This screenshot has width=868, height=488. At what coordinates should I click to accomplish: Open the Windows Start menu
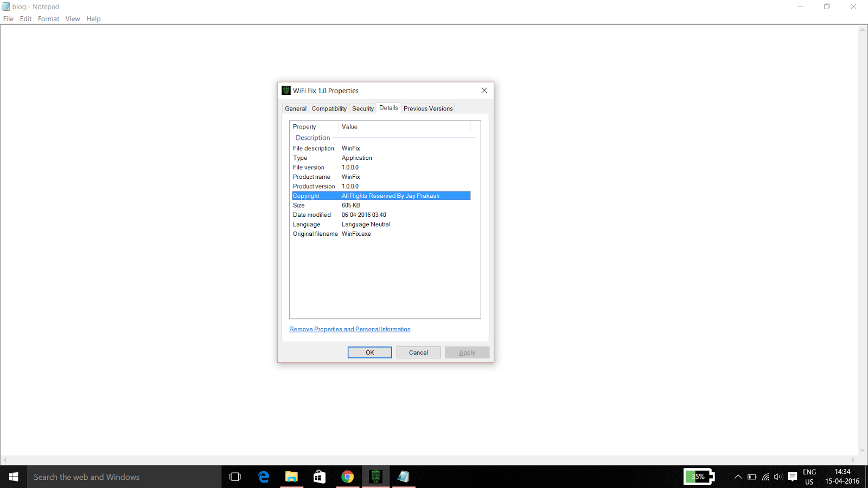(x=14, y=477)
